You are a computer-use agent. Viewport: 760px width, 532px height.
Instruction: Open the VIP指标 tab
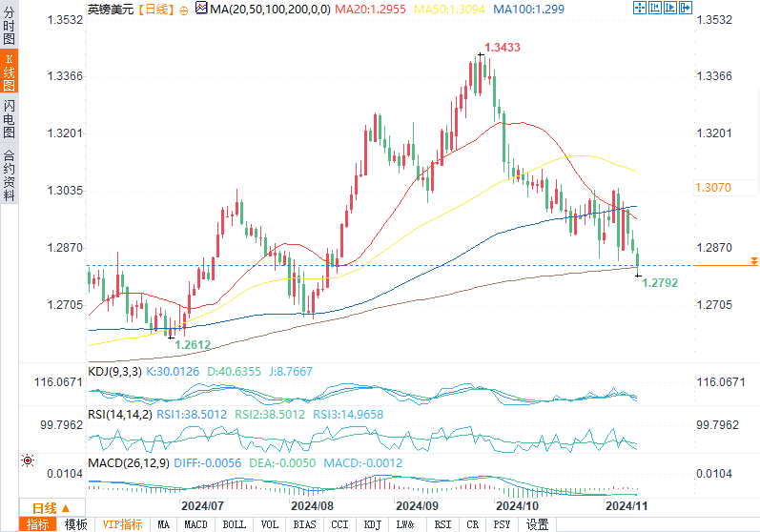click(122, 524)
